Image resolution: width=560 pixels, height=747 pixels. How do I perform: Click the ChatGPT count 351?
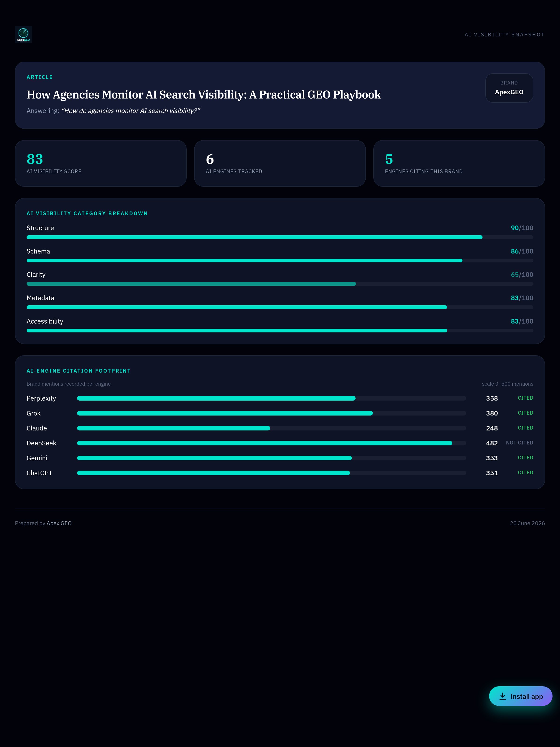point(492,473)
